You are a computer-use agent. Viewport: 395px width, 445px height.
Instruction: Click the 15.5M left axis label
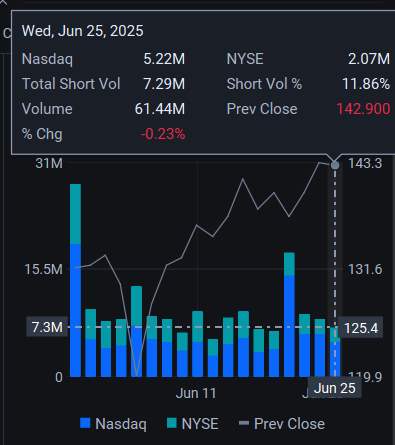pyautogui.click(x=44, y=269)
